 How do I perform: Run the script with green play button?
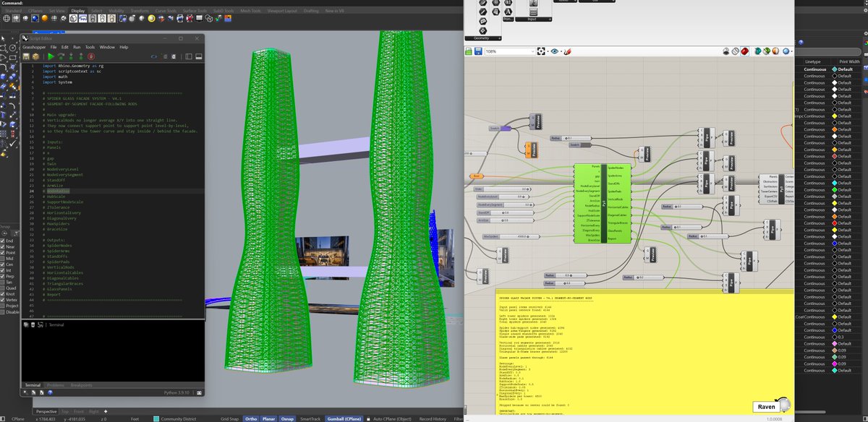click(x=51, y=56)
